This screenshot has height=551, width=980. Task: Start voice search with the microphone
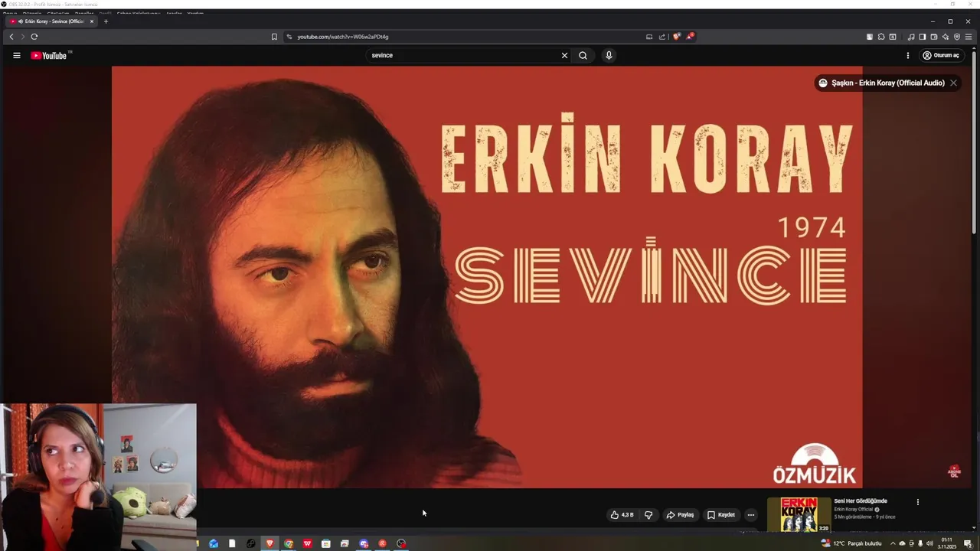click(609, 55)
